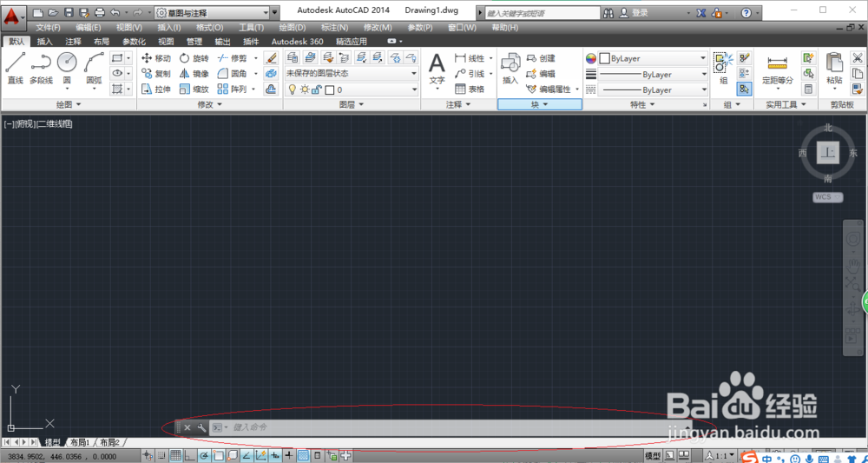Screen dimensions: 868x463
Task: Click the 旋转 (Rotate) tool
Action: pyautogui.click(x=194, y=58)
